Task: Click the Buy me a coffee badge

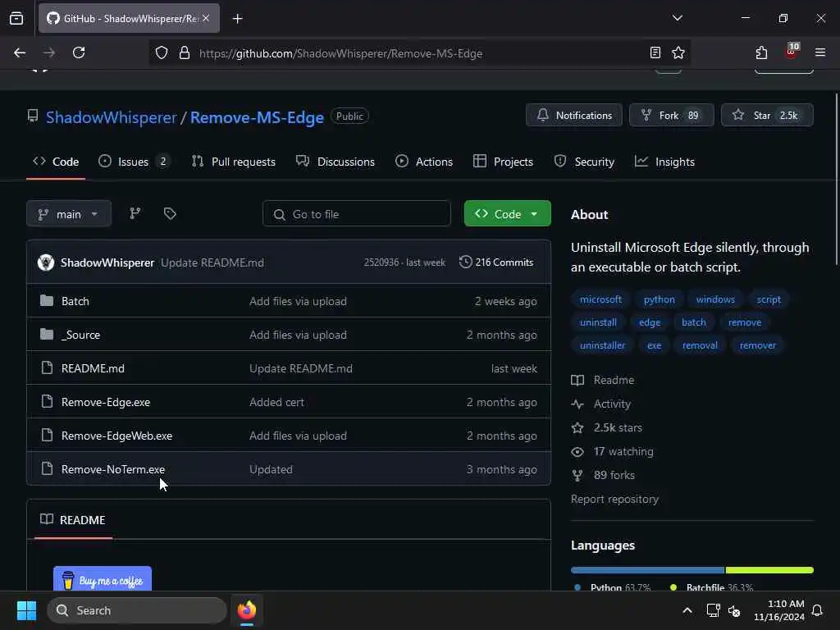Action: pyautogui.click(x=103, y=578)
